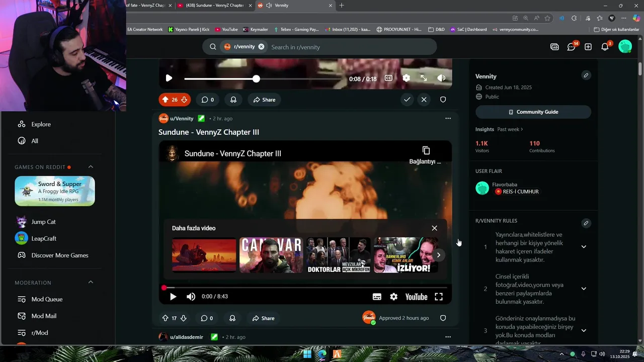Select the DOKTORLAR video thumbnail
The width and height of the screenshot is (644, 362).
tap(339, 255)
